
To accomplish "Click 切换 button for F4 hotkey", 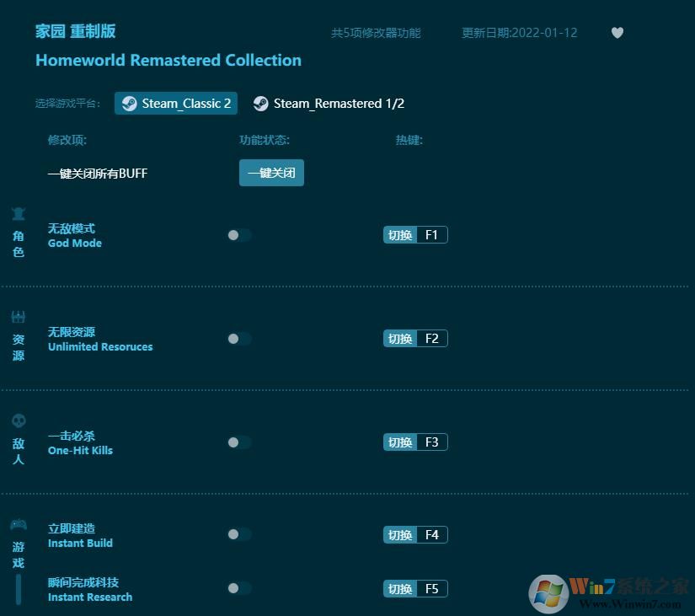I will click(400, 535).
